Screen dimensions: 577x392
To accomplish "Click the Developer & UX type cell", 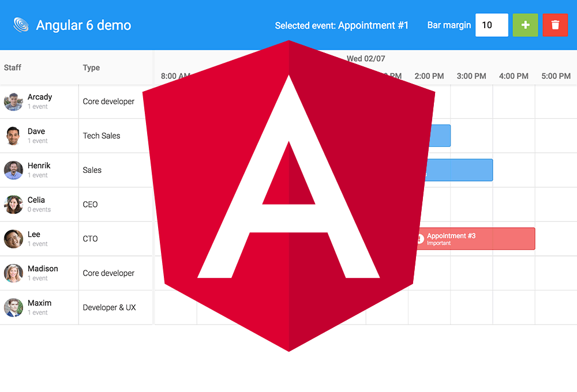I will [x=115, y=307].
